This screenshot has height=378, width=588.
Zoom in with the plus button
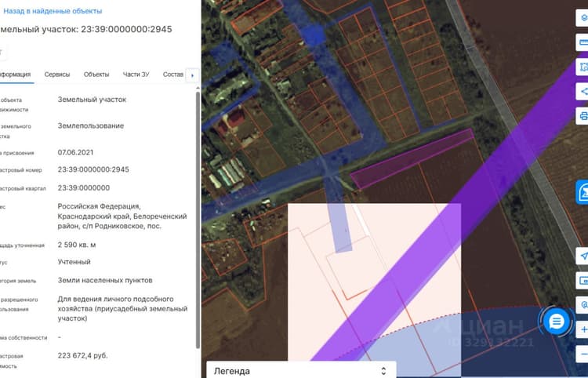583,329
